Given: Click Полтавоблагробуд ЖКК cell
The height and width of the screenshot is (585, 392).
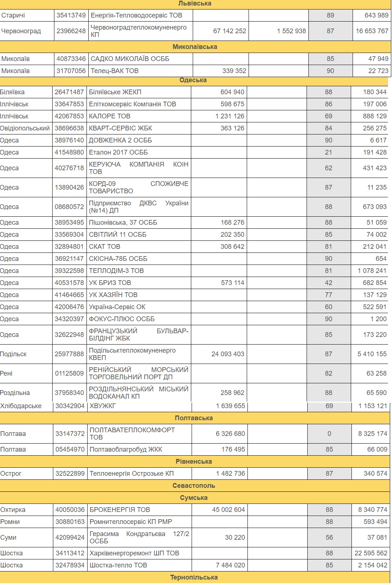Looking at the screenshot, I should (140, 449).
